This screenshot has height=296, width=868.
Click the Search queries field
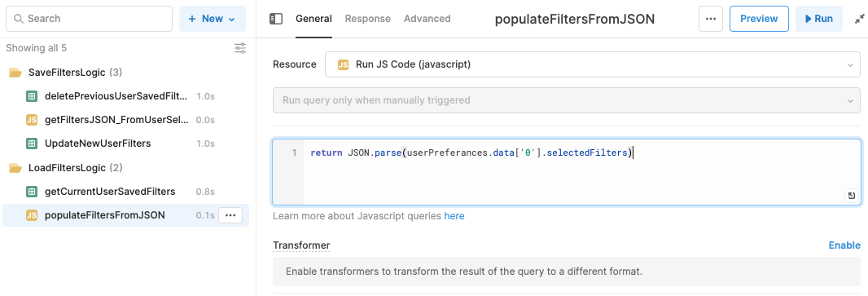click(x=89, y=19)
